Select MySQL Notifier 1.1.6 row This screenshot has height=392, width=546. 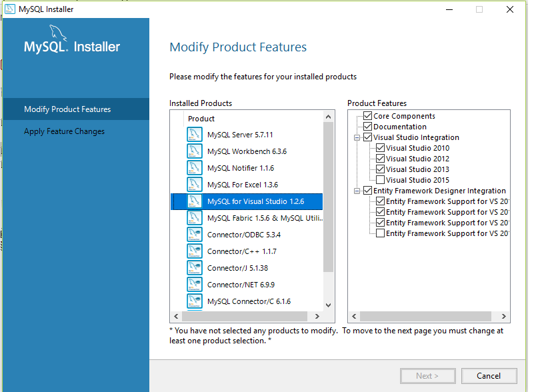click(247, 168)
